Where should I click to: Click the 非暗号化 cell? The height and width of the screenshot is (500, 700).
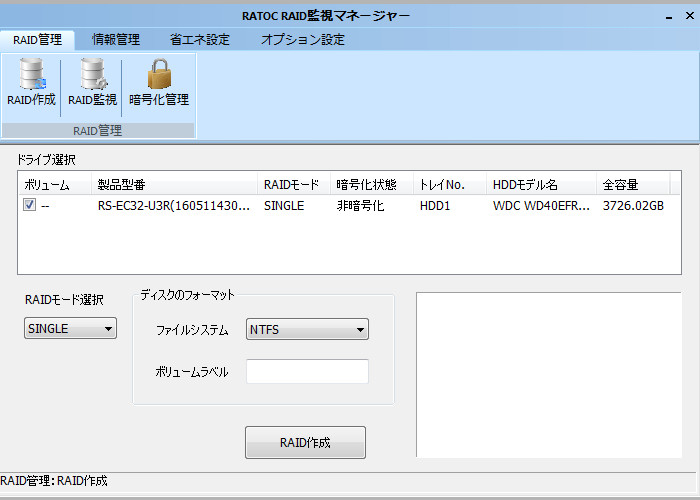pyautogui.click(x=360, y=205)
